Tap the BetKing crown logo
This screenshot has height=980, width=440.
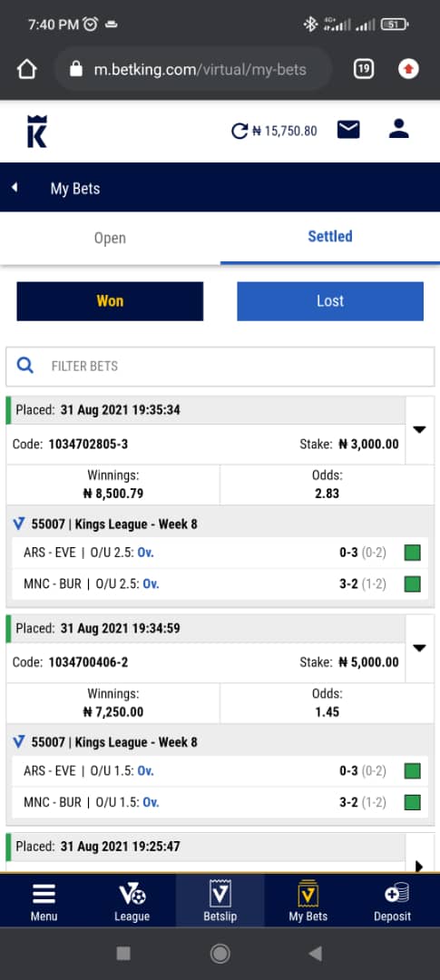point(37,131)
